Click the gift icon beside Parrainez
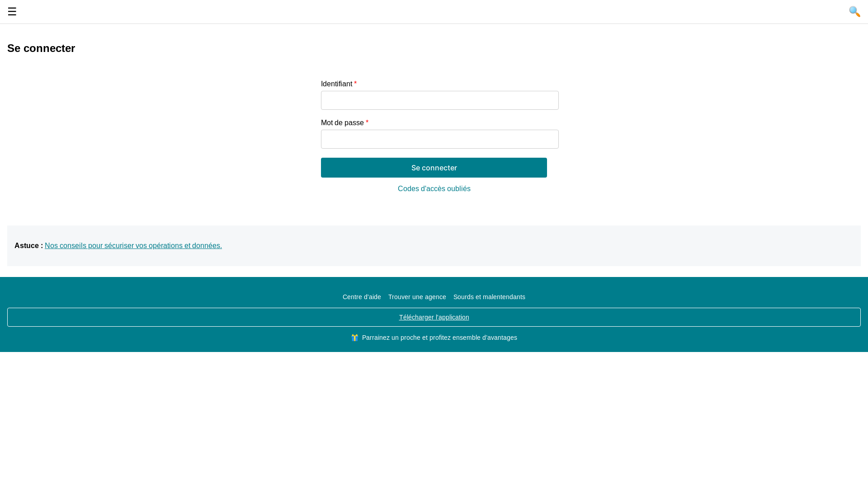 [355, 338]
